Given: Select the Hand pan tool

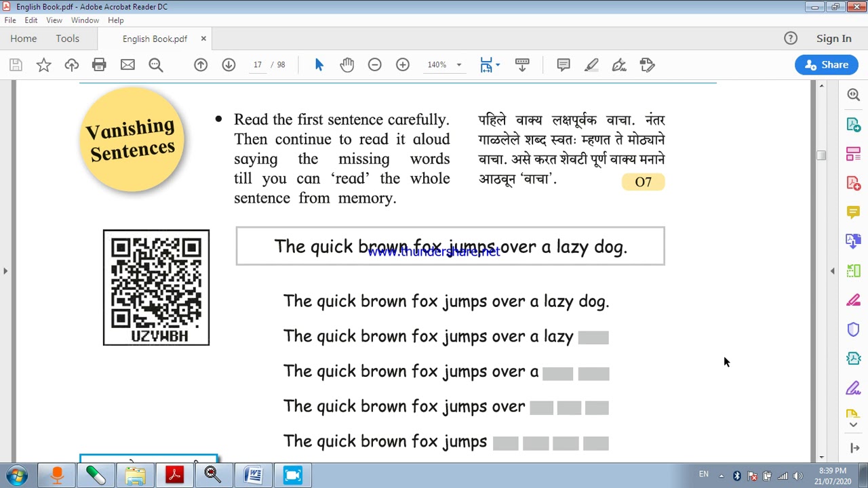Looking at the screenshot, I should [x=347, y=65].
